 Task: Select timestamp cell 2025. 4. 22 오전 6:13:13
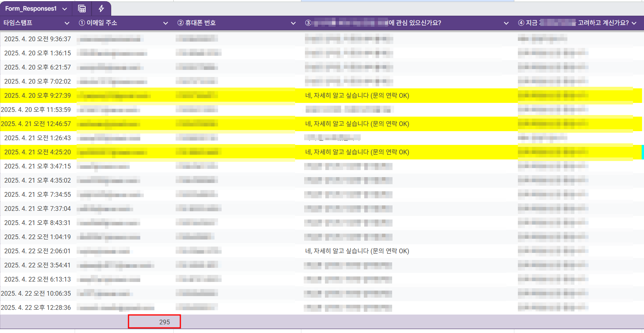pyautogui.click(x=38, y=279)
